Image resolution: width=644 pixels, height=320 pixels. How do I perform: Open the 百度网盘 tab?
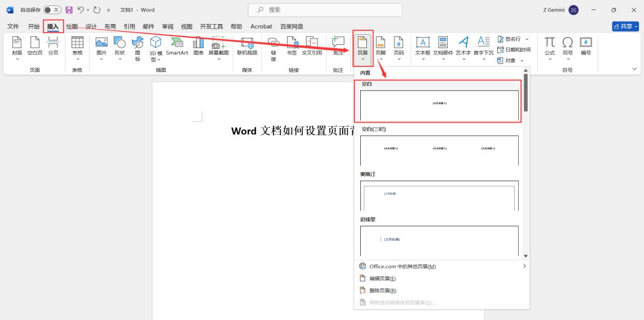click(x=292, y=26)
